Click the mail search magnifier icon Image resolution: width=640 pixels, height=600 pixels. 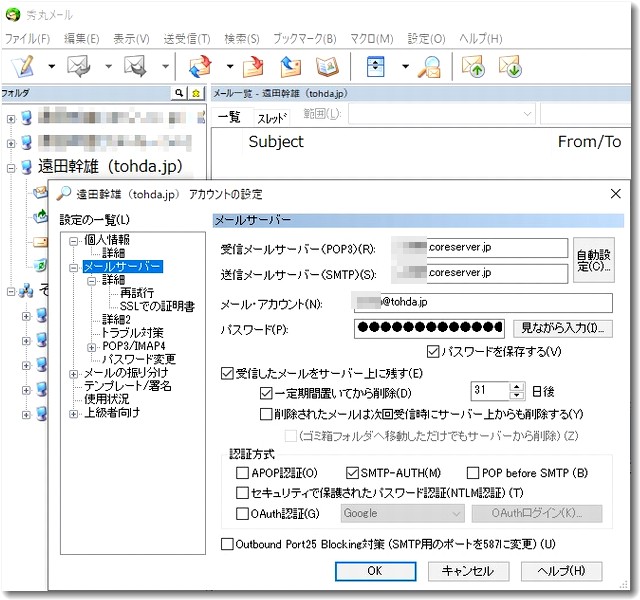tap(430, 68)
